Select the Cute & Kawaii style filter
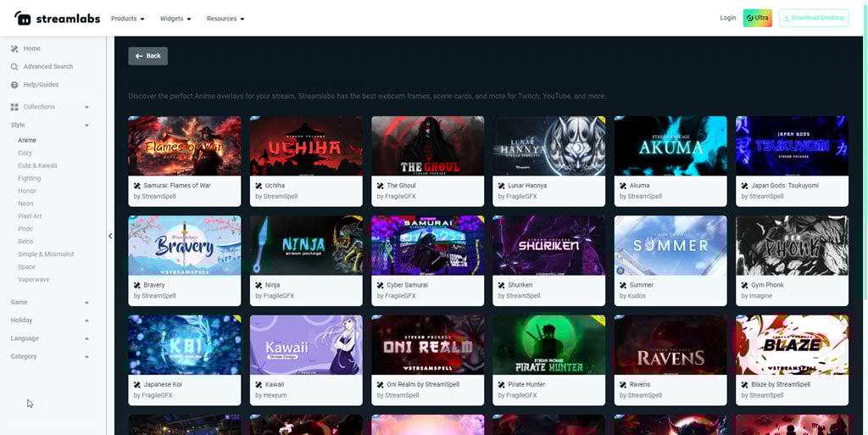 tap(37, 165)
